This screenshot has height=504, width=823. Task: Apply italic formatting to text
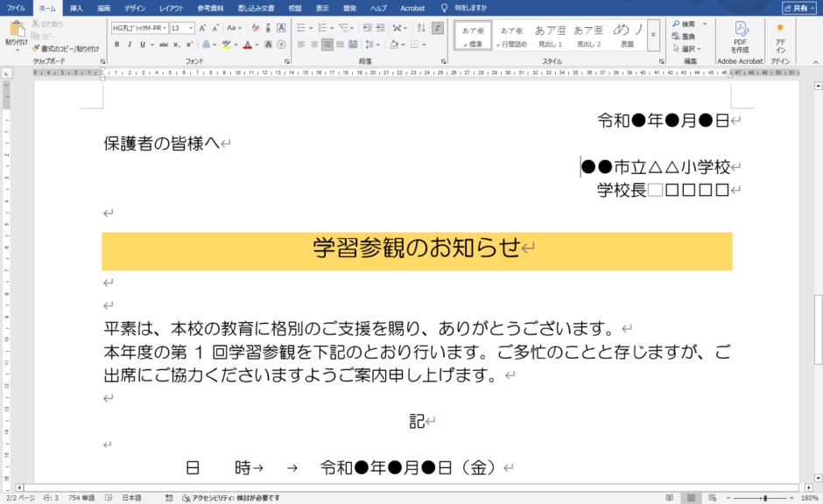click(130, 45)
